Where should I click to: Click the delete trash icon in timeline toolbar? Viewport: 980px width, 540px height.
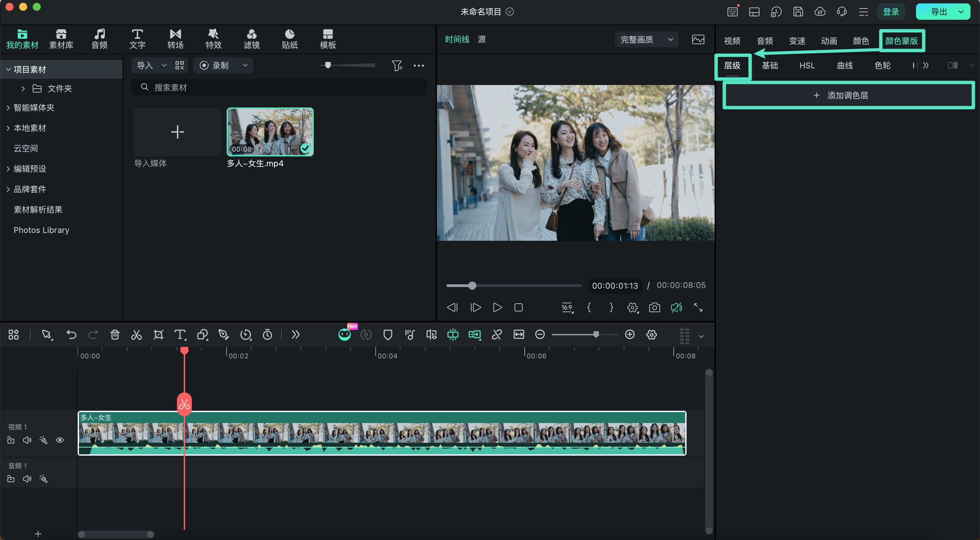(115, 335)
